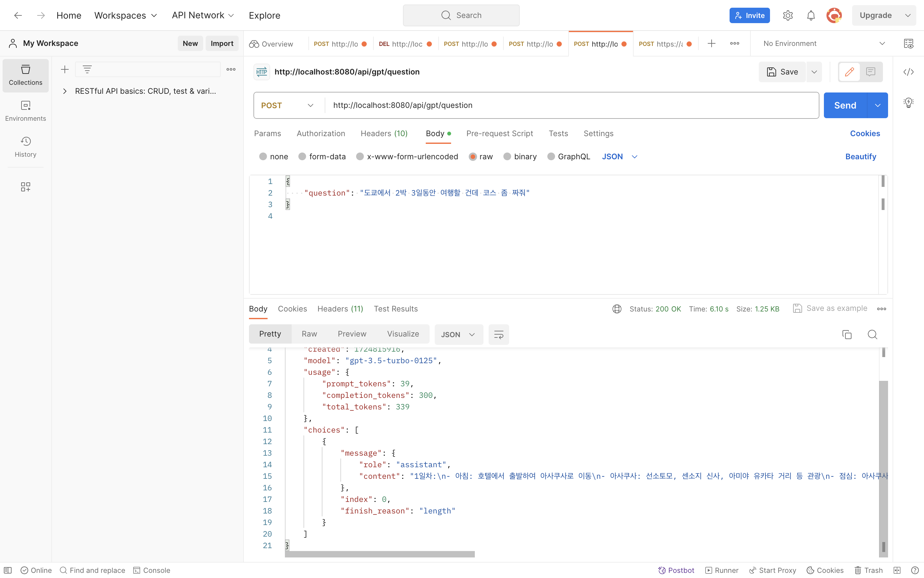Click the response horizontal scrollbar

[x=380, y=554]
